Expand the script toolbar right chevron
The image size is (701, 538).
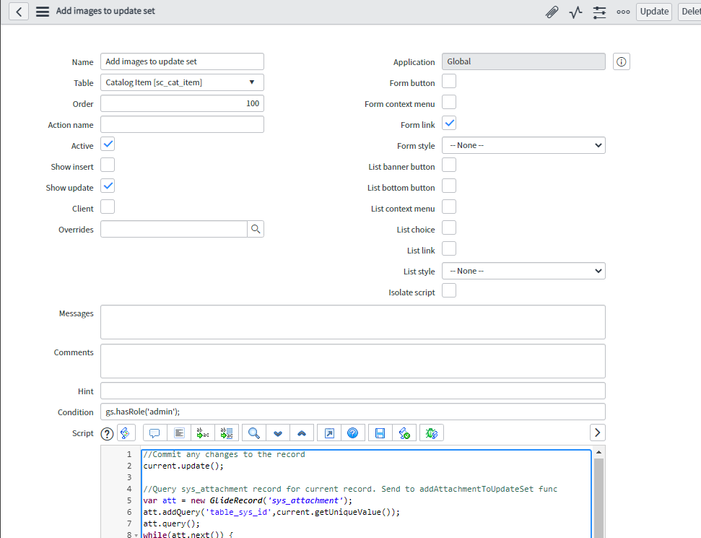(x=598, y=433)
